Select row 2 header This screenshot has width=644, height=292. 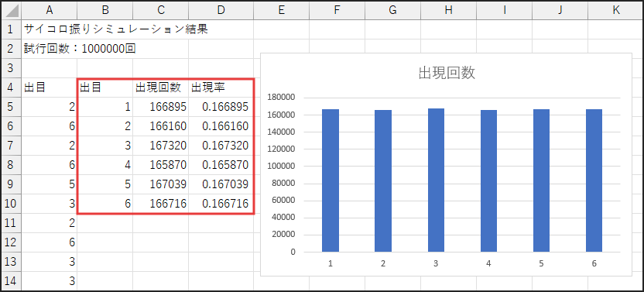[11, 49]
